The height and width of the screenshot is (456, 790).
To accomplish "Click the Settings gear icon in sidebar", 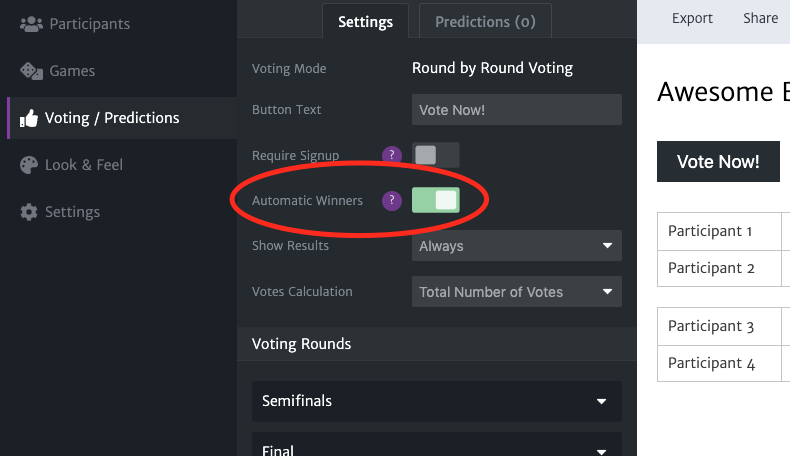I will [x=29, y=212].
